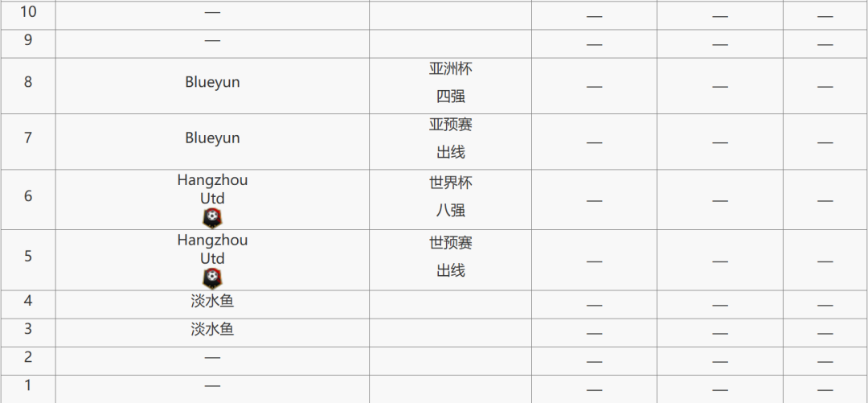Click row number 10 cell

click(28, 15)
